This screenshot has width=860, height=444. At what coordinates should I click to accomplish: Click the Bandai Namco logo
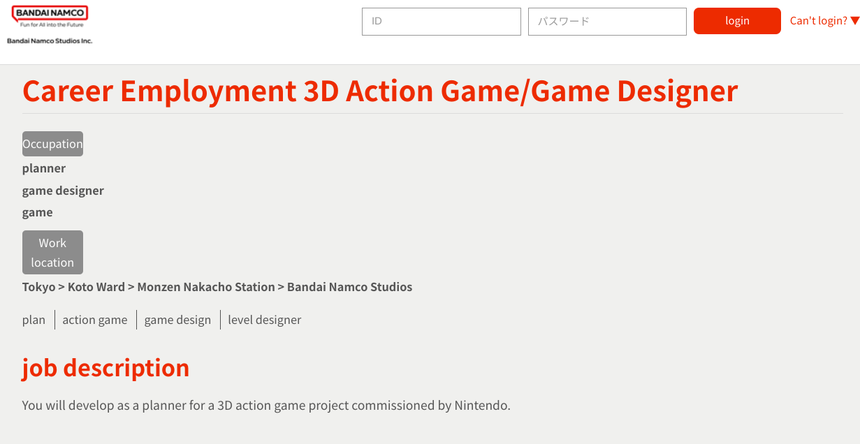(50, 16)
